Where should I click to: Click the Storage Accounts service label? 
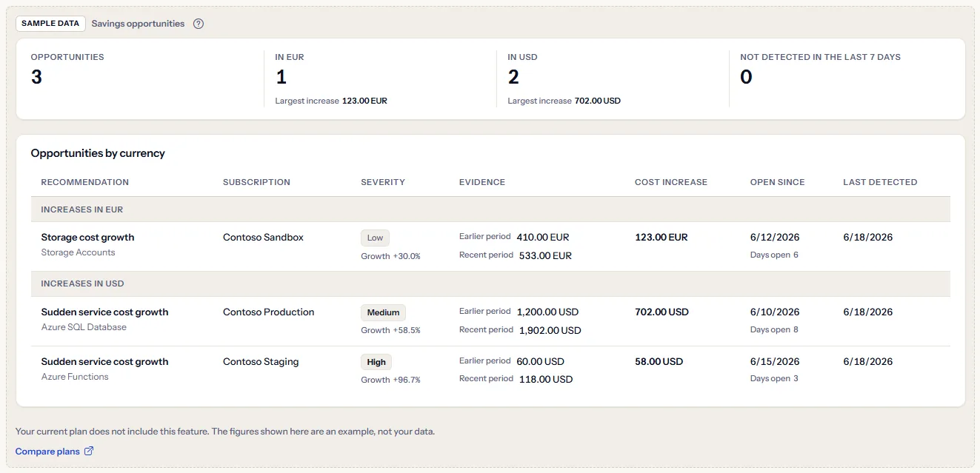pyautogui.click(x=79, y=252)
